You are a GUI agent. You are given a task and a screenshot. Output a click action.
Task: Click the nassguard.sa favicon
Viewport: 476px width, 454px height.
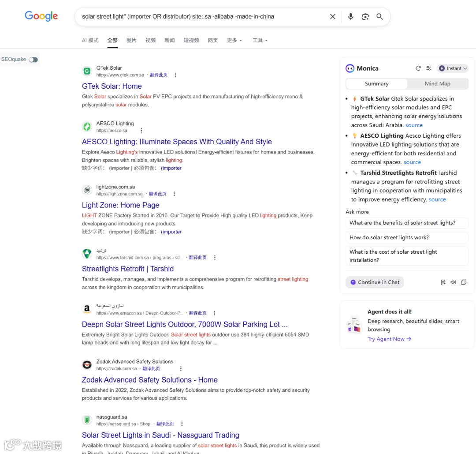87,420
